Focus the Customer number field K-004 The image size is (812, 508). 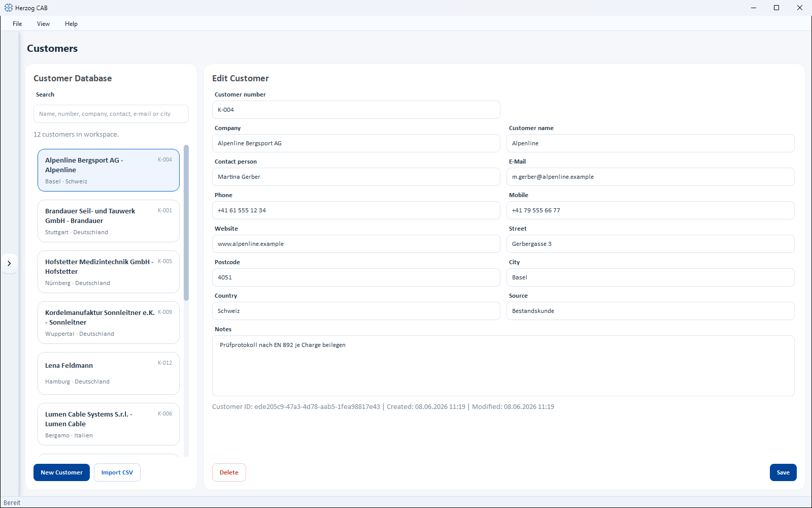coord(356,110)
